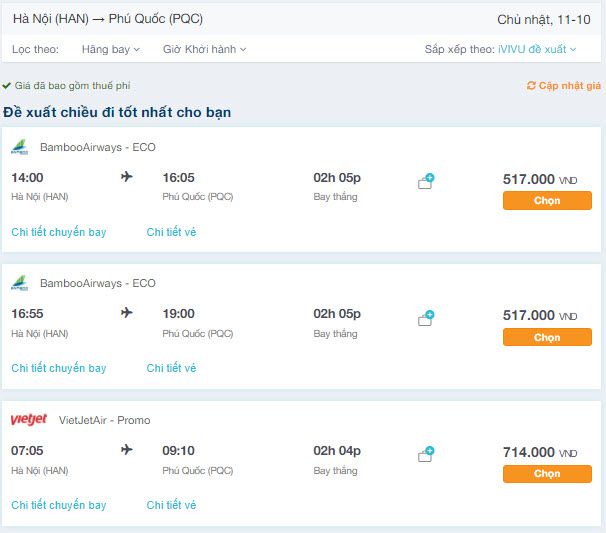Screen dimensions: 606x533
Task: Open the iVIVU đề xuất sort dropdown
Action: [x=537, y=49]
